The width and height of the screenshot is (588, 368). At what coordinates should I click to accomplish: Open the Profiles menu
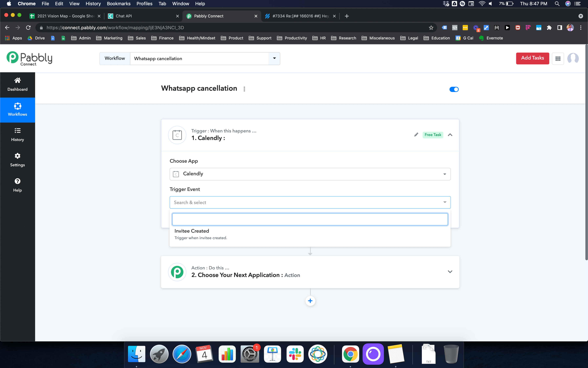[144, 4]
